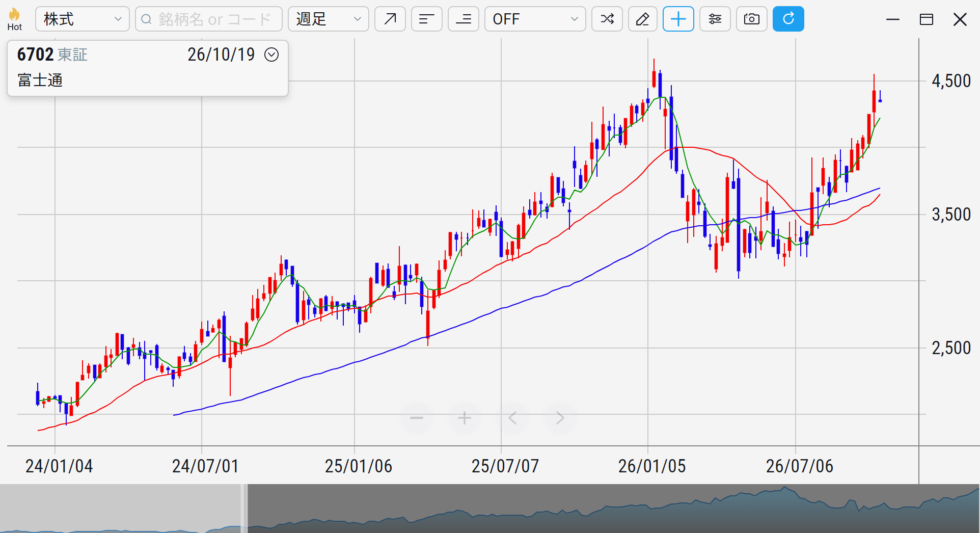Click the 東証 exchange label
Screen dimensions: 980x533
73,55
